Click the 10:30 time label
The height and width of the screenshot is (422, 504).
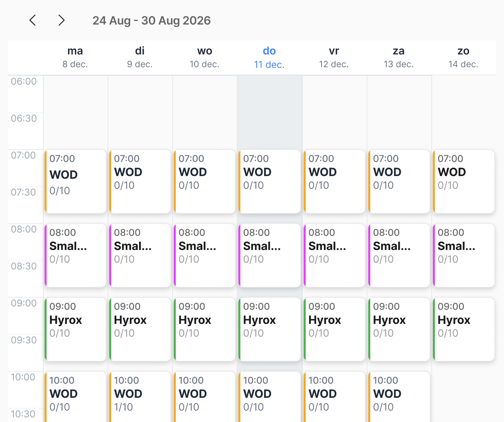point(23,414)
